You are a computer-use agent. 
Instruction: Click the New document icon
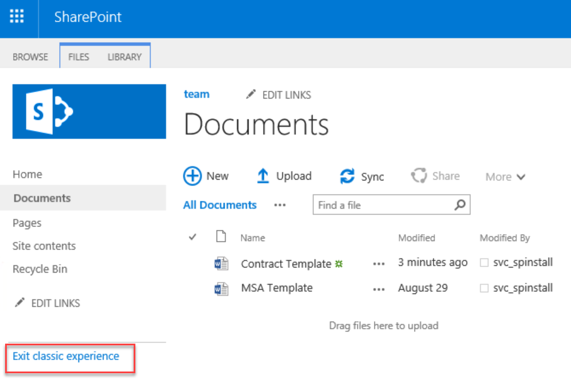193,176
